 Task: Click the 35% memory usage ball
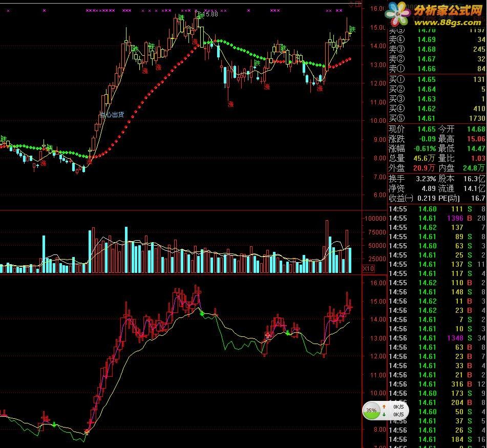(x=371, y=411)
